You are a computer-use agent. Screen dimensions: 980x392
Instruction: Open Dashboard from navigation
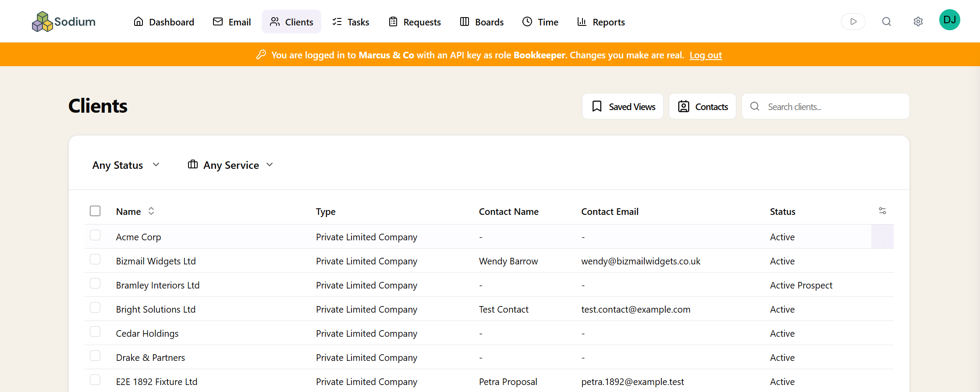164,21
